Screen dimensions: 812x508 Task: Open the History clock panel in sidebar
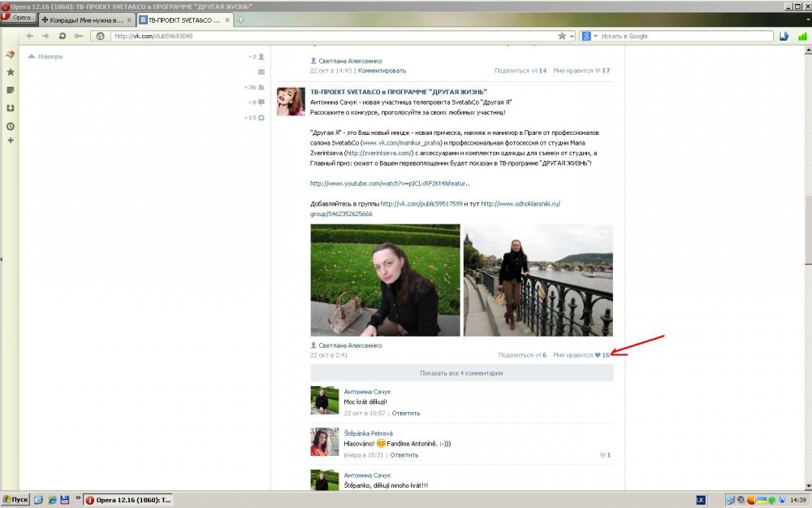point(11,126)
